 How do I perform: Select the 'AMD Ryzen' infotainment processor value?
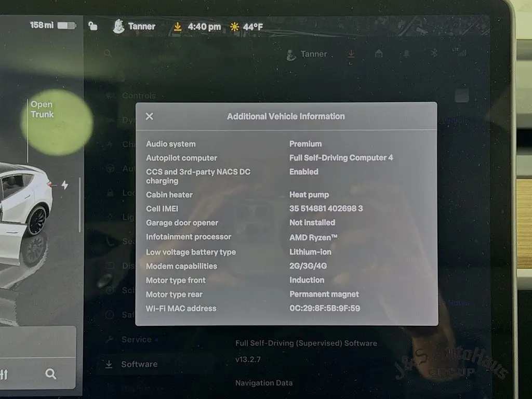coord(313,237)
